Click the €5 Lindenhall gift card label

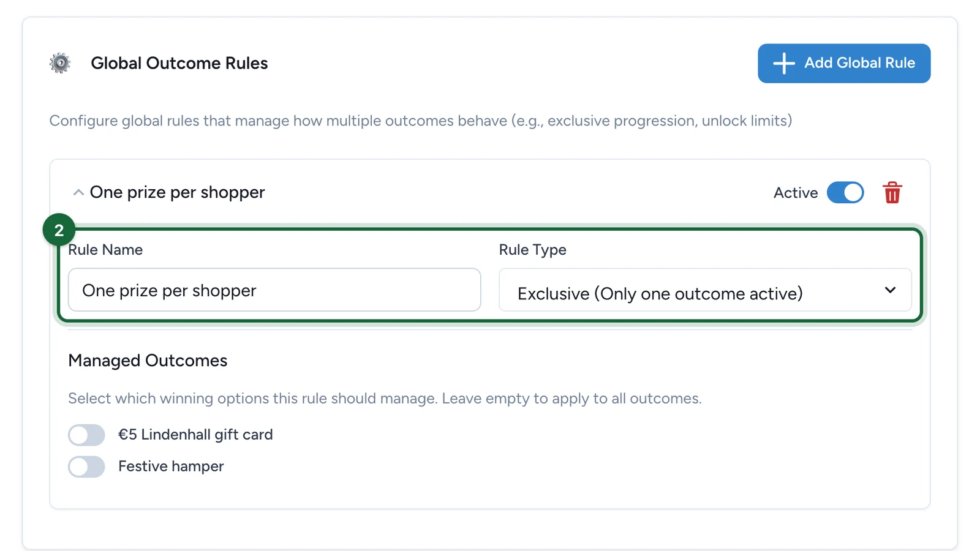click(195, 435)
